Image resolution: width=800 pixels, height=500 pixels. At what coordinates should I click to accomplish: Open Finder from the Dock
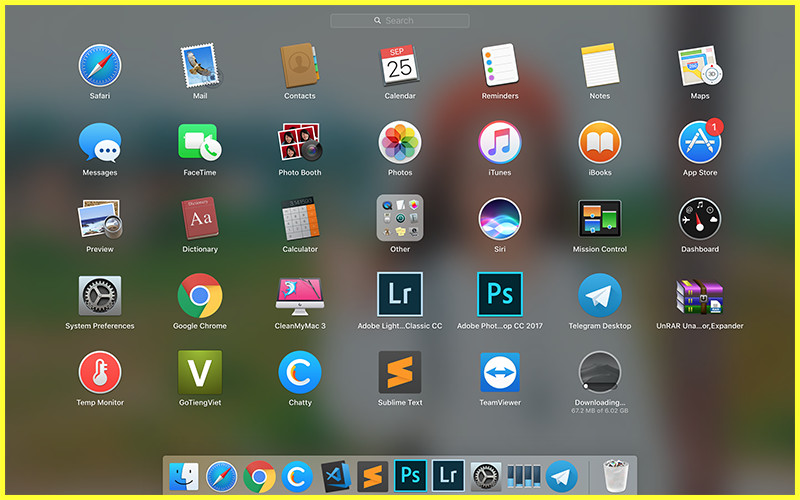click(184, 476)
